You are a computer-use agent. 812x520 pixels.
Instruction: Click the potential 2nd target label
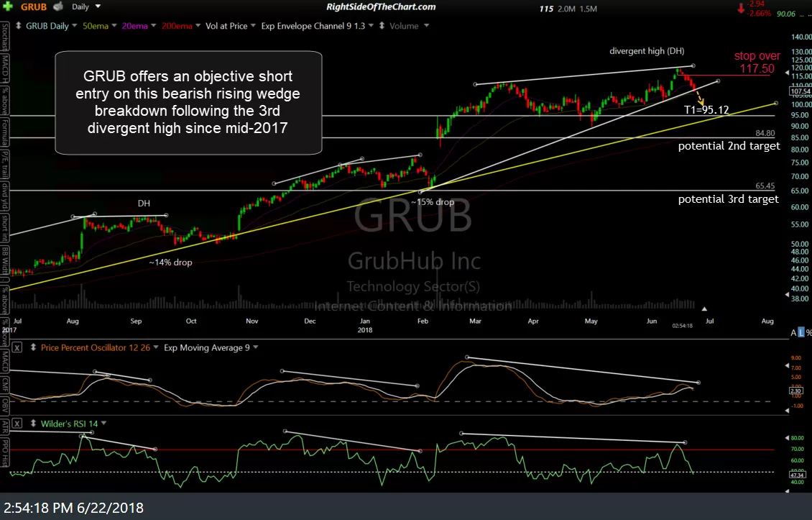pos(729,146)
